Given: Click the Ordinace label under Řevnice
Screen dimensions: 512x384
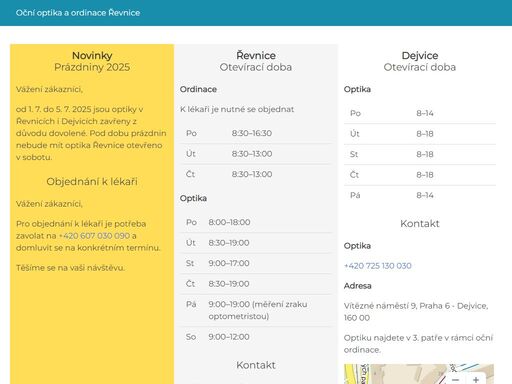Looking at the screenshot, I should 198,89.
